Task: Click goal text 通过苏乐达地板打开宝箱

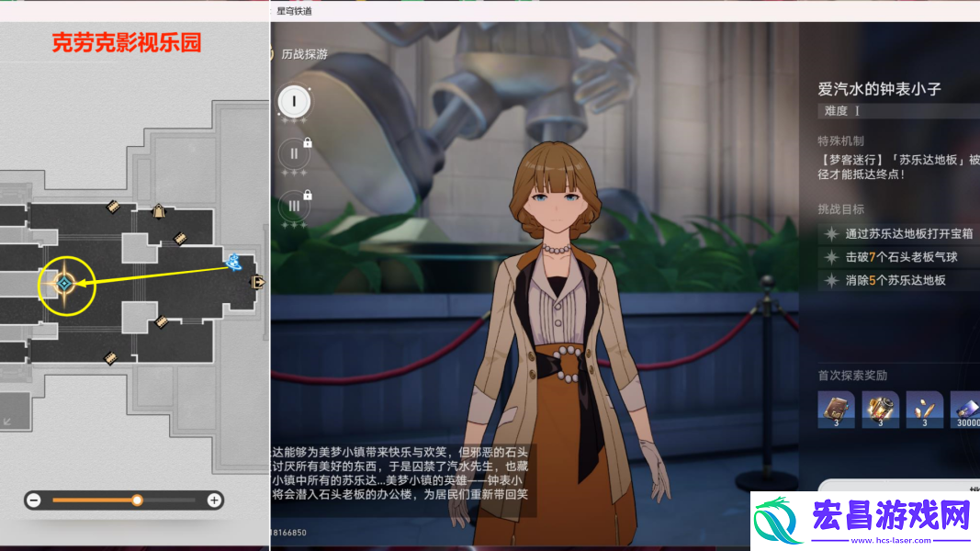Action: [908, 233]
